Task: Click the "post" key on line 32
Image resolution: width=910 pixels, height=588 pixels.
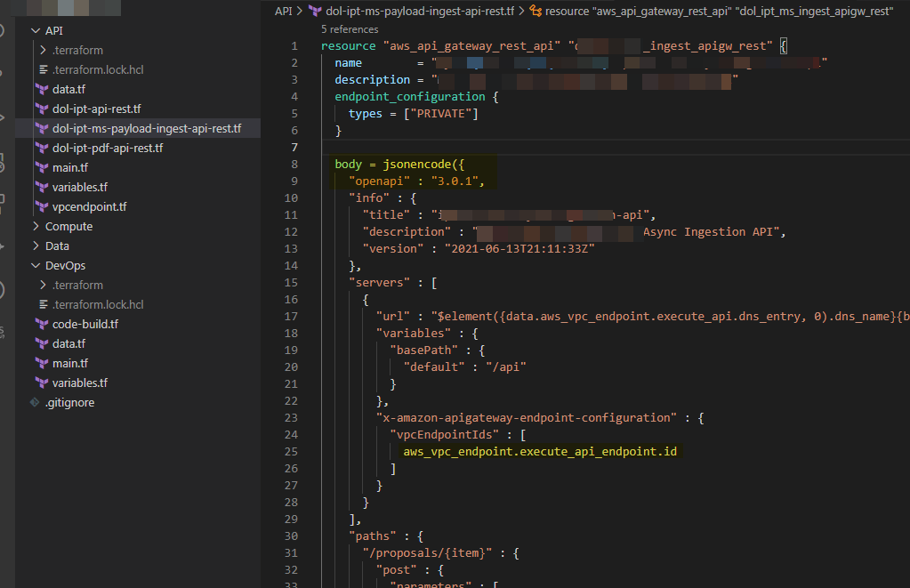Action: [397, 569]
